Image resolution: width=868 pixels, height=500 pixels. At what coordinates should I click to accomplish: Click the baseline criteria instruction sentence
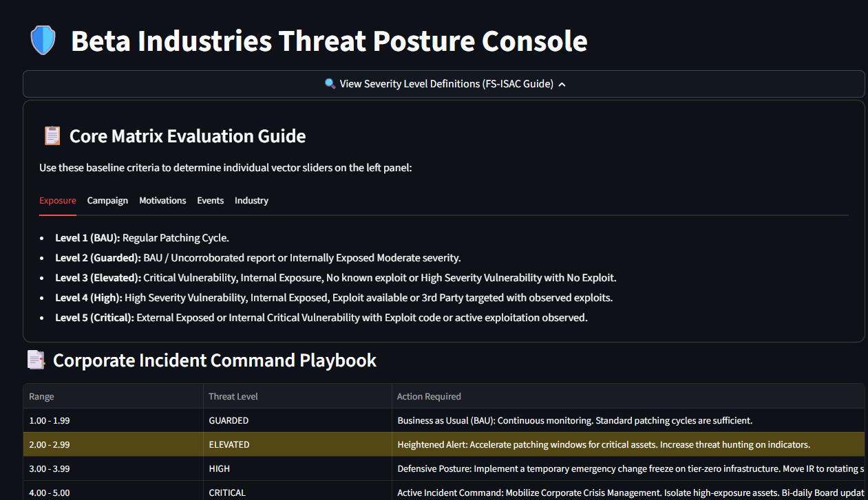coord(226,167)
